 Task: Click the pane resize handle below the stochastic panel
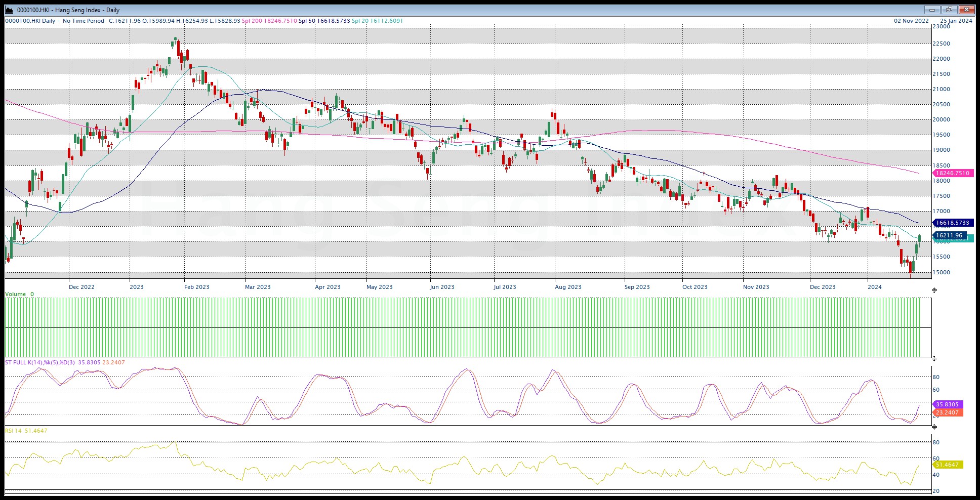point(934,427)
